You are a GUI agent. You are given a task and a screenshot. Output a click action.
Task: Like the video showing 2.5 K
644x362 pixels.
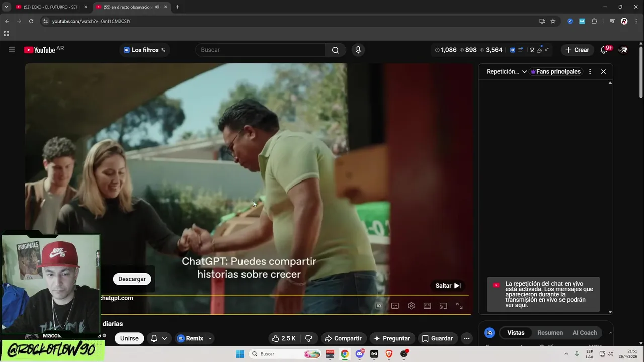(284, 338)
